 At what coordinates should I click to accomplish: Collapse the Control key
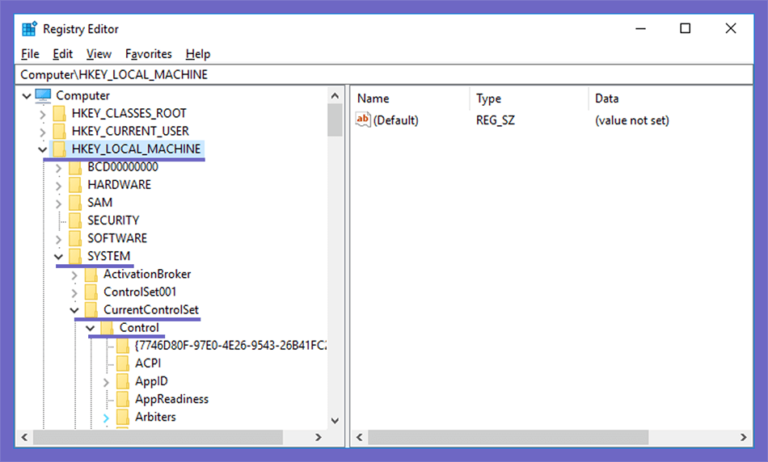click(90, 328)
